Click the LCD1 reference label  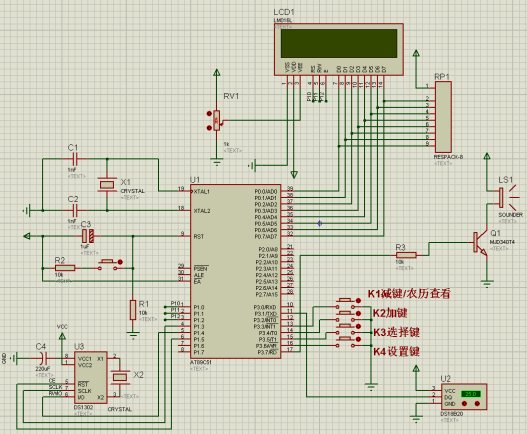point(284,12)
